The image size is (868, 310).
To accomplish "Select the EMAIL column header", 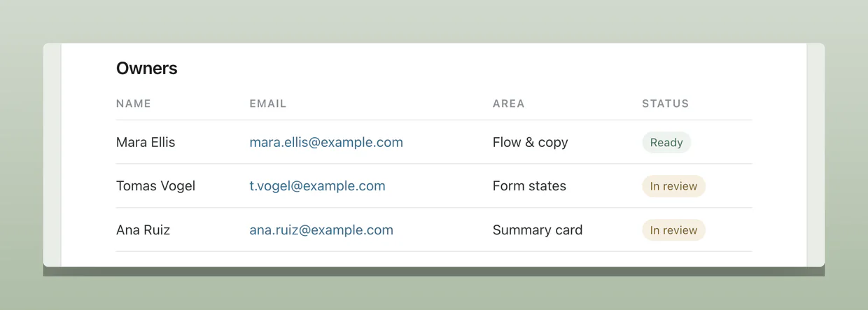I will click(x=268, y=104).
